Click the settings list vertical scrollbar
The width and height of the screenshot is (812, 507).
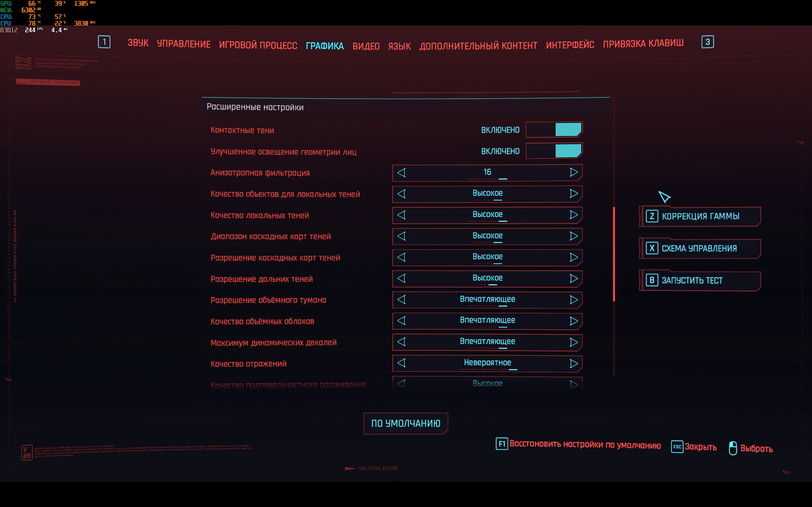click(x=614, y=254)
